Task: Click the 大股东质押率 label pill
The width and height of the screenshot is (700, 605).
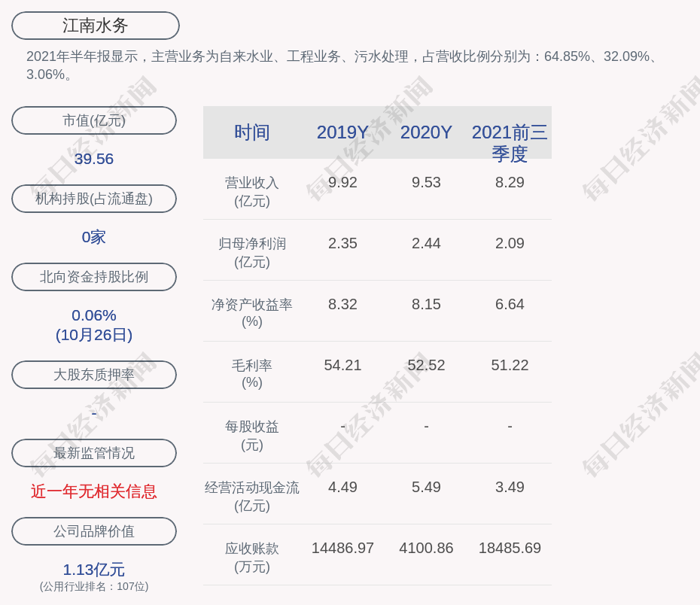Action: [94, 375]
